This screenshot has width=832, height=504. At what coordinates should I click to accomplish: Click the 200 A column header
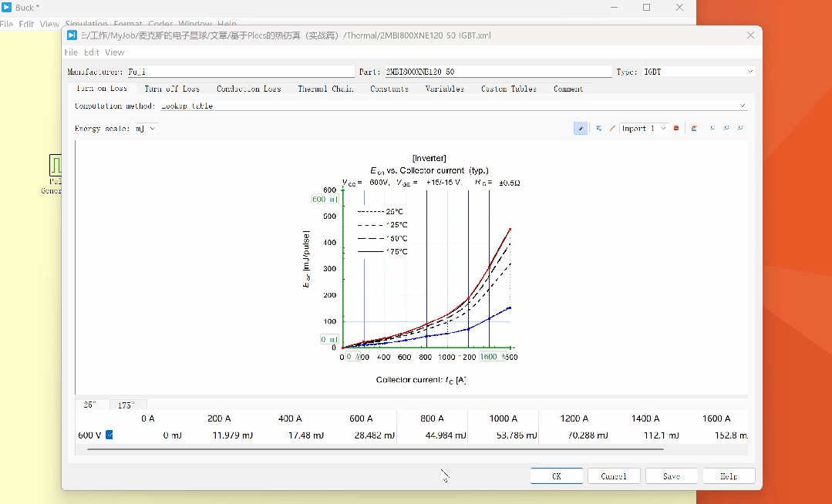[x=219, y=418]
